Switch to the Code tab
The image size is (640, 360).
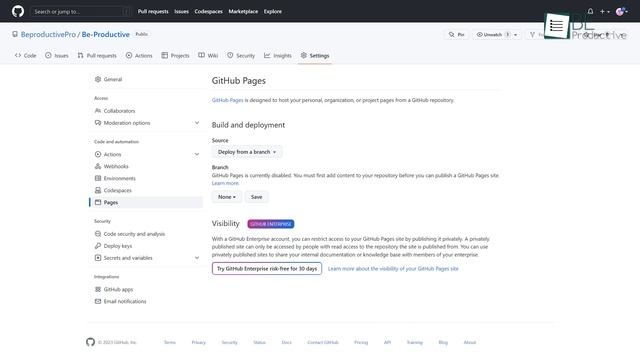pyautogui.click(x=25, y=56)
